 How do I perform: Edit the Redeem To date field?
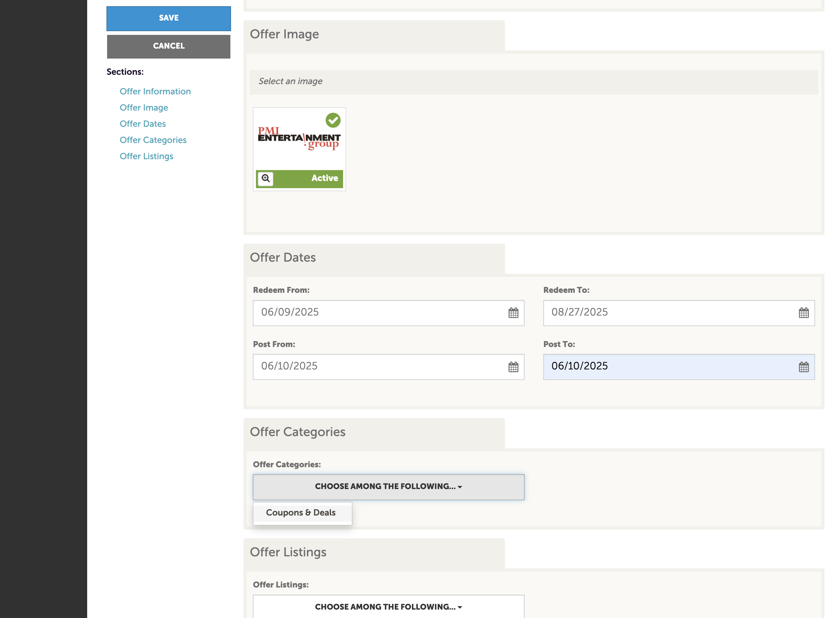point(678,313)
